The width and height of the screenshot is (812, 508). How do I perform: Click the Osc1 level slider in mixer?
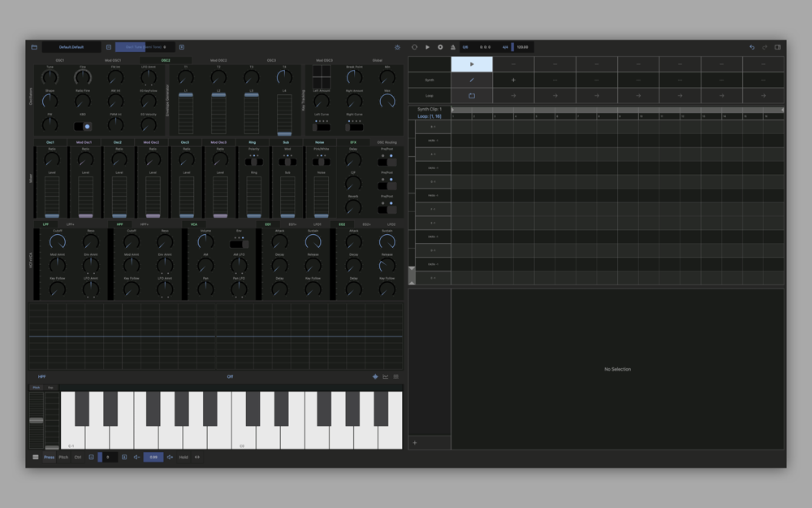(x=51, y=197)
